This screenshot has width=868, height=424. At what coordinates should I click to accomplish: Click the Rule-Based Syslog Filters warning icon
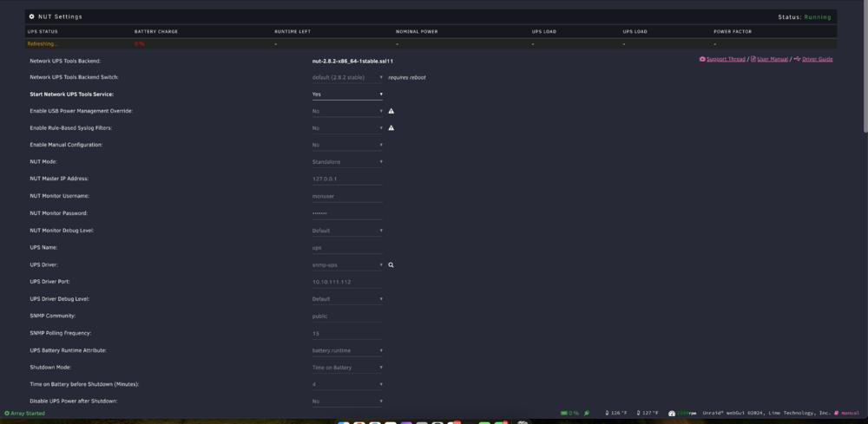391,127
